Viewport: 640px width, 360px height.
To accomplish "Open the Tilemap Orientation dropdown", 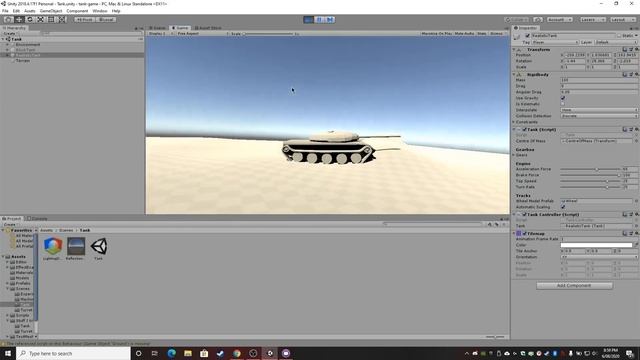I will (599, 257).
